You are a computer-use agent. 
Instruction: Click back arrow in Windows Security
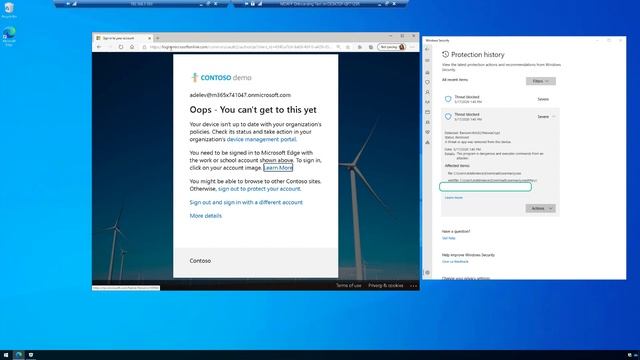point(427,49)
